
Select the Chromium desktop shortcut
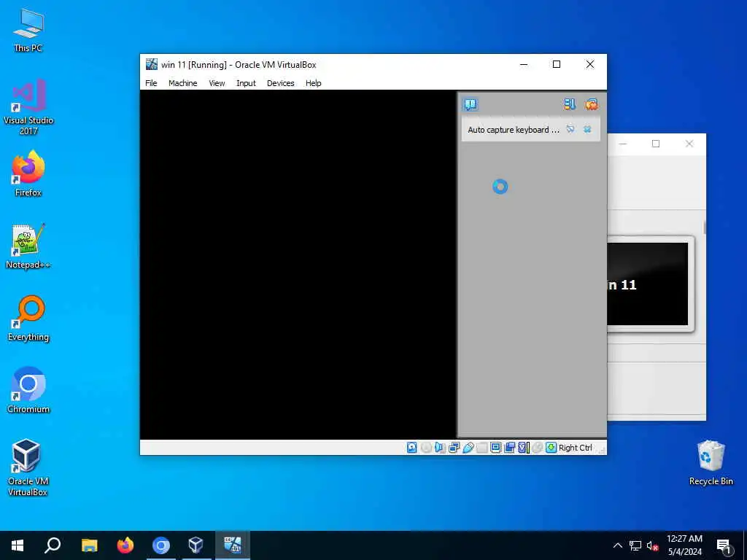(28, 391)
